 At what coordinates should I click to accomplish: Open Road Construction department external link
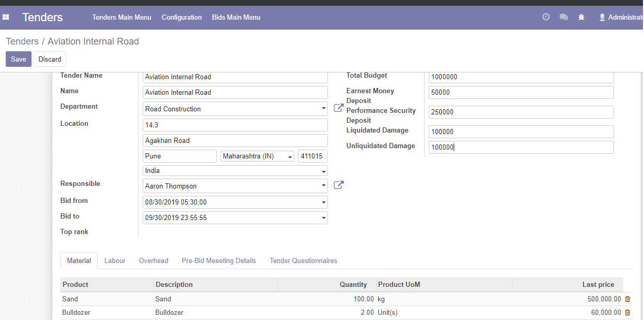tap(339, 108)
